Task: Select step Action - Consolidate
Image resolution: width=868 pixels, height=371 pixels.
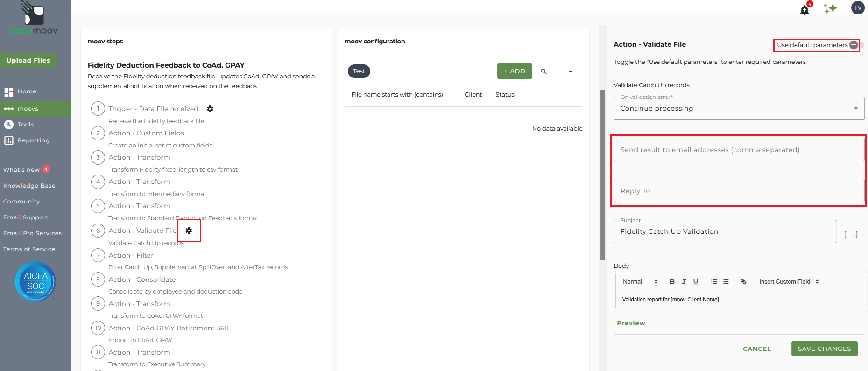Action: 142,280
